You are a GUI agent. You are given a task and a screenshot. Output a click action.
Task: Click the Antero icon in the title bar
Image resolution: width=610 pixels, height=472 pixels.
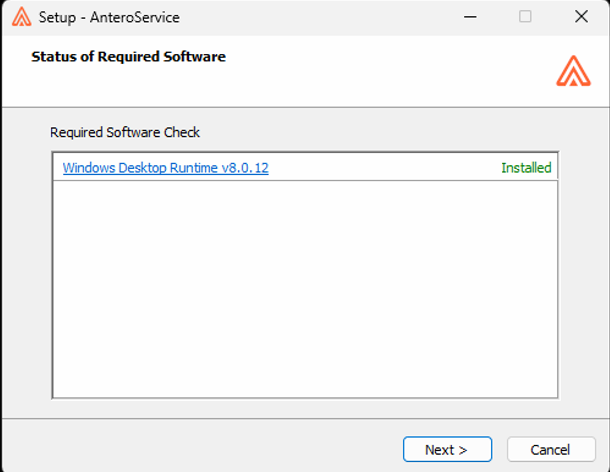click(x=21, y=17)
